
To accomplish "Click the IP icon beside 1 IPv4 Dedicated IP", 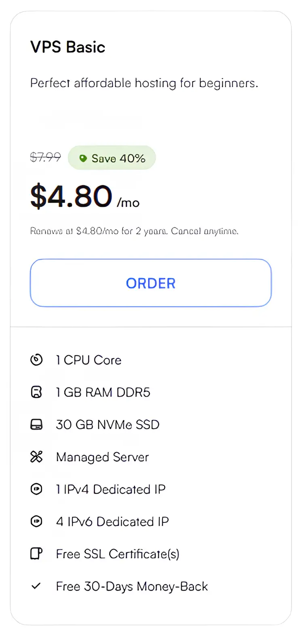I will (x=36, y=489).
